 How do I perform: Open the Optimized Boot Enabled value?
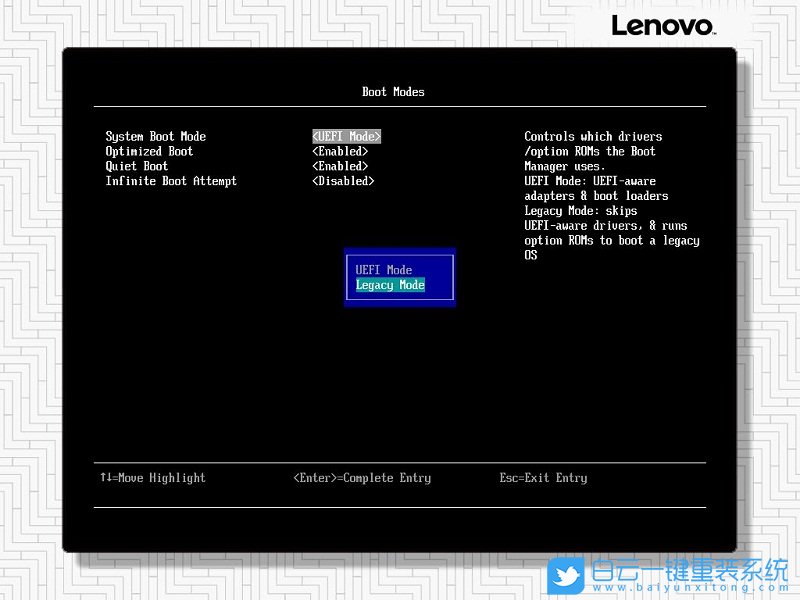click(x=340, y=151)
